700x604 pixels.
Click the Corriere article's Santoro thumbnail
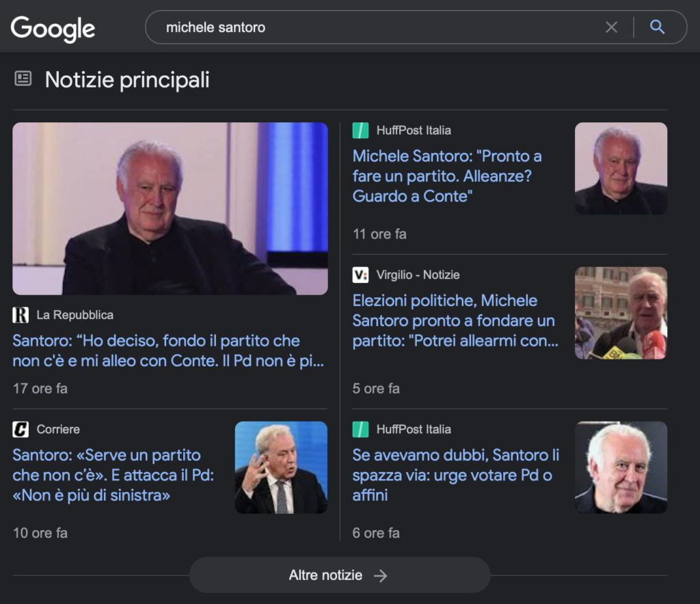(x=280, y=467)
